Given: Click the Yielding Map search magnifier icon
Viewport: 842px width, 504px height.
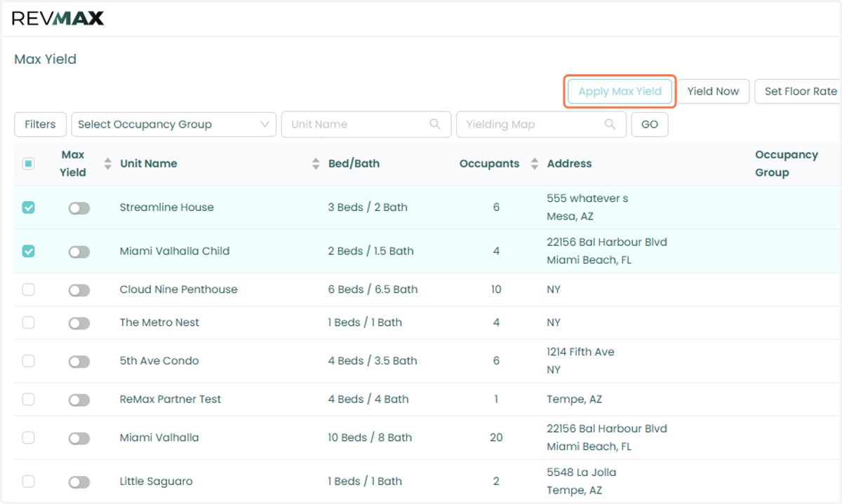Looking at the screenshot, I should (611, 124).
